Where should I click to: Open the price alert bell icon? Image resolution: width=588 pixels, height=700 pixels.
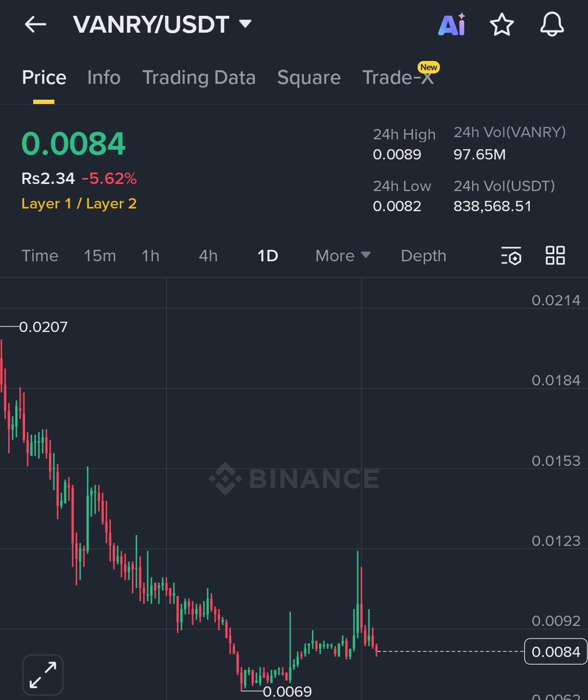click(x=552, y=24)
